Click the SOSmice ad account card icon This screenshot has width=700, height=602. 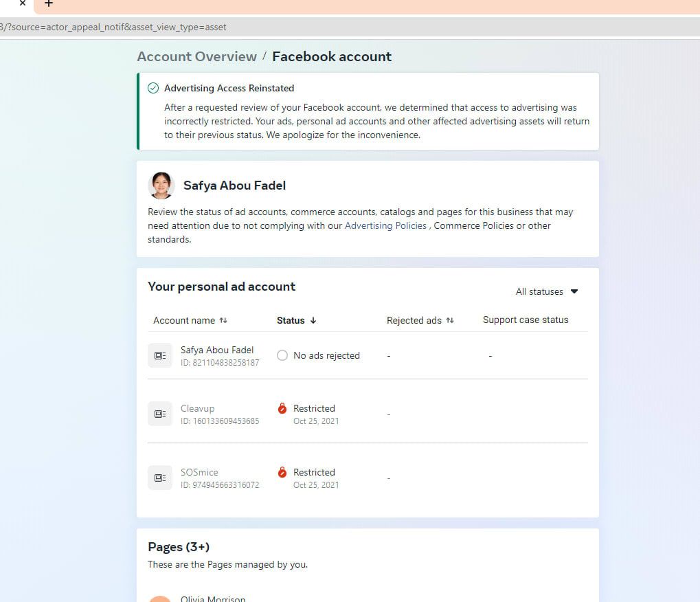tap(160, 477)
